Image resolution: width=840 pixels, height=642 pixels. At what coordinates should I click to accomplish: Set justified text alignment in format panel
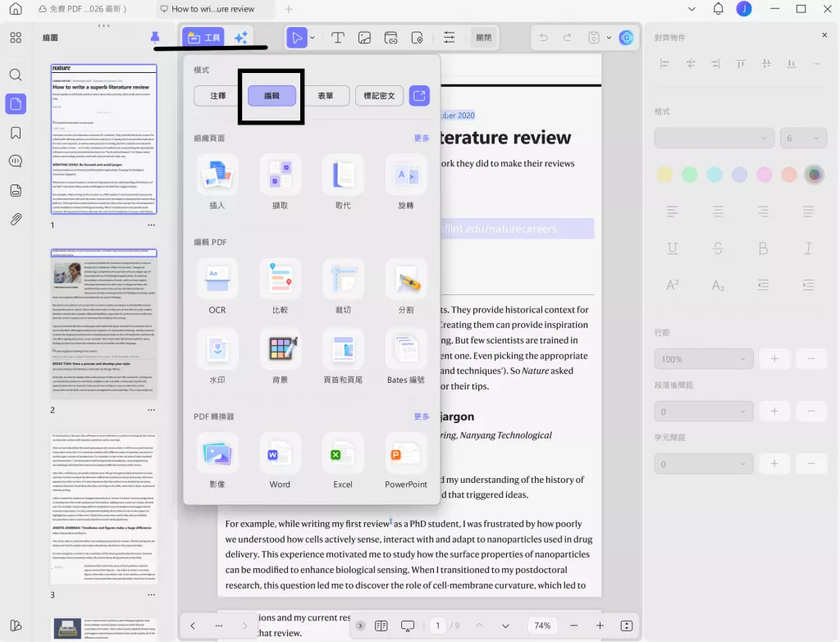808,212
